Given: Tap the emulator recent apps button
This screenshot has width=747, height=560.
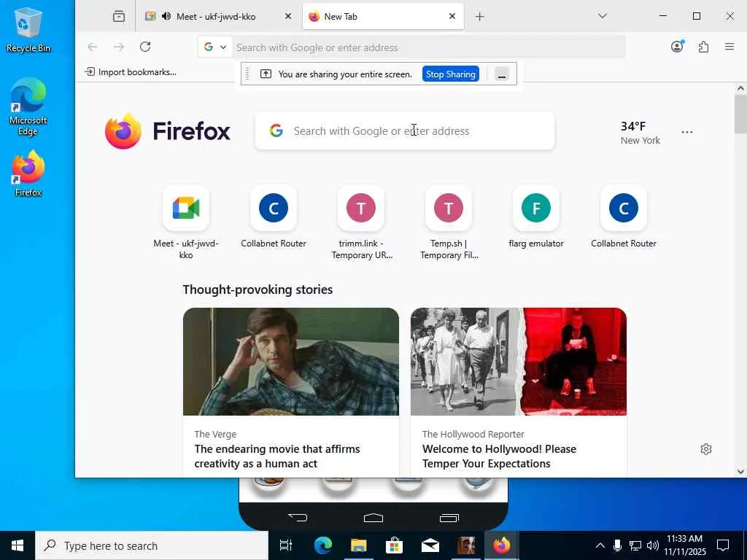Looking at the screenshot, I should (x=449, y=518).
